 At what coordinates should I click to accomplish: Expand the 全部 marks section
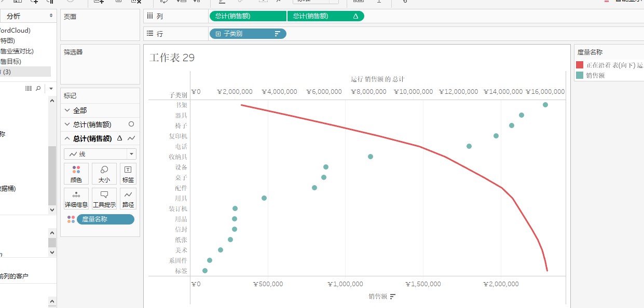tap(67, 110)
